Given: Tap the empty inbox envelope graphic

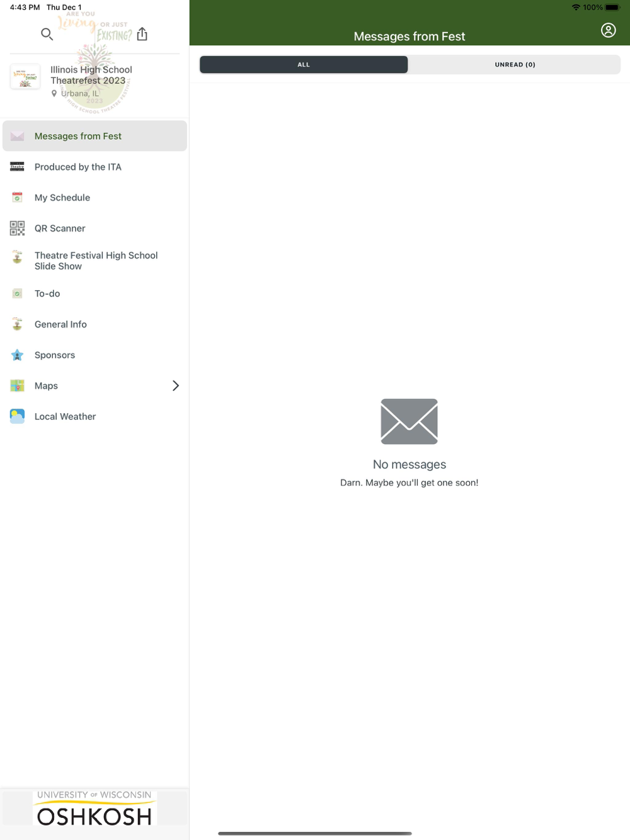Looking at the screenshot, I should tap(409, 421).
